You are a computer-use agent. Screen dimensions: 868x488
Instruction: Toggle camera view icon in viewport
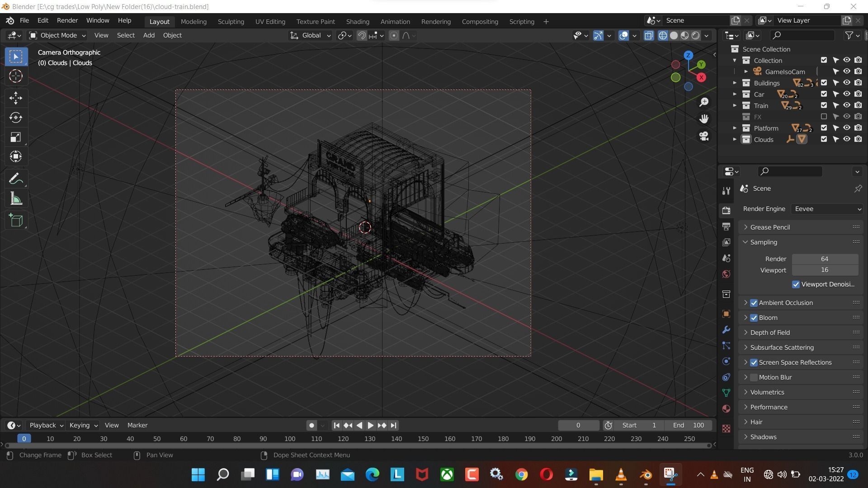tap(704, 136)
